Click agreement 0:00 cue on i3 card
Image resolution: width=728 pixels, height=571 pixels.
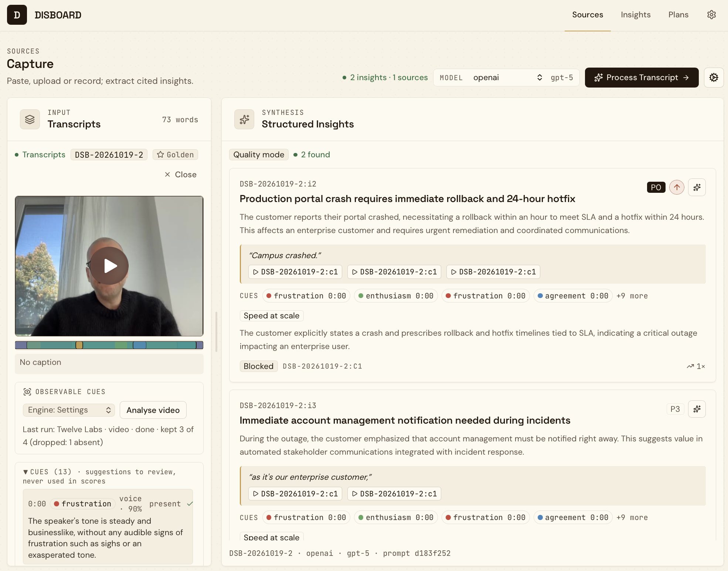pyautogui.click(x=573, y=517)
